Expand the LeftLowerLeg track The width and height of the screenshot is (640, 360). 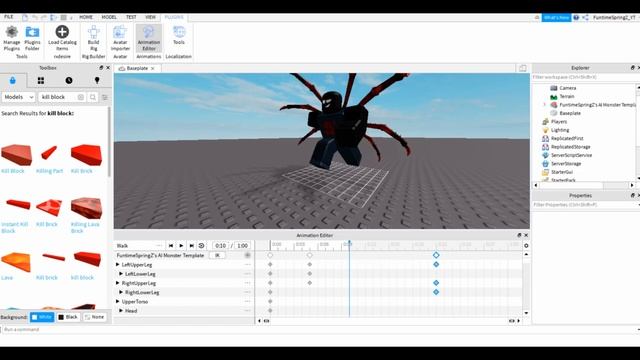tap(121, 274)
